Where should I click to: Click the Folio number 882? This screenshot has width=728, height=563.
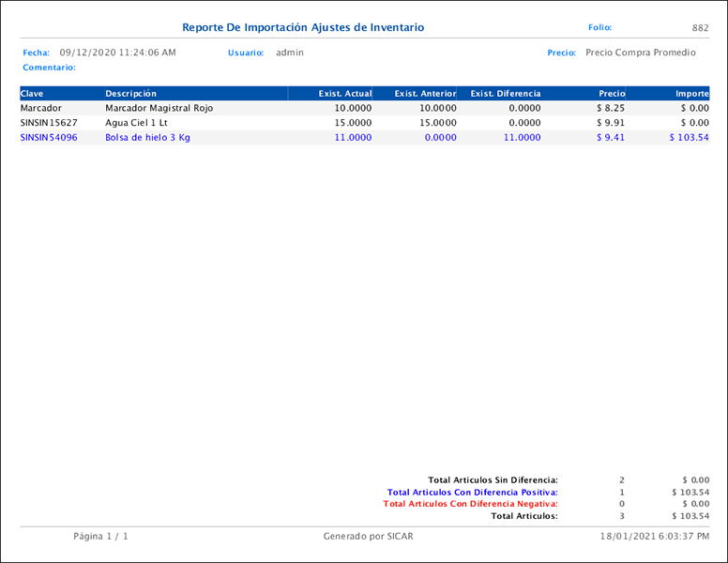click(700, 28)
